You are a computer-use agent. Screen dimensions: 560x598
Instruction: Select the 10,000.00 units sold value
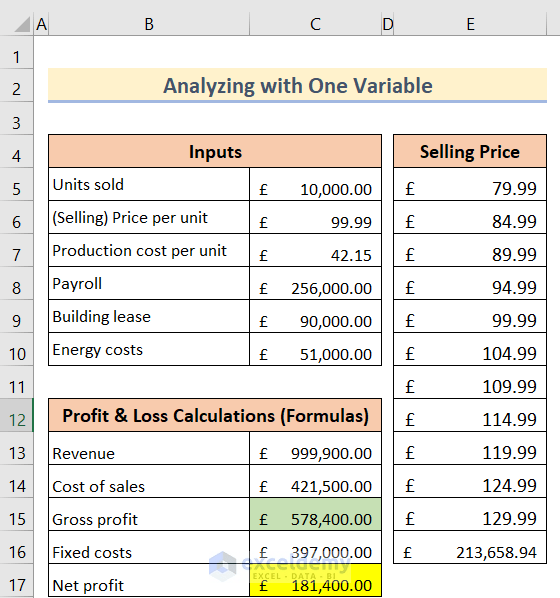click(x=315, y=184)
